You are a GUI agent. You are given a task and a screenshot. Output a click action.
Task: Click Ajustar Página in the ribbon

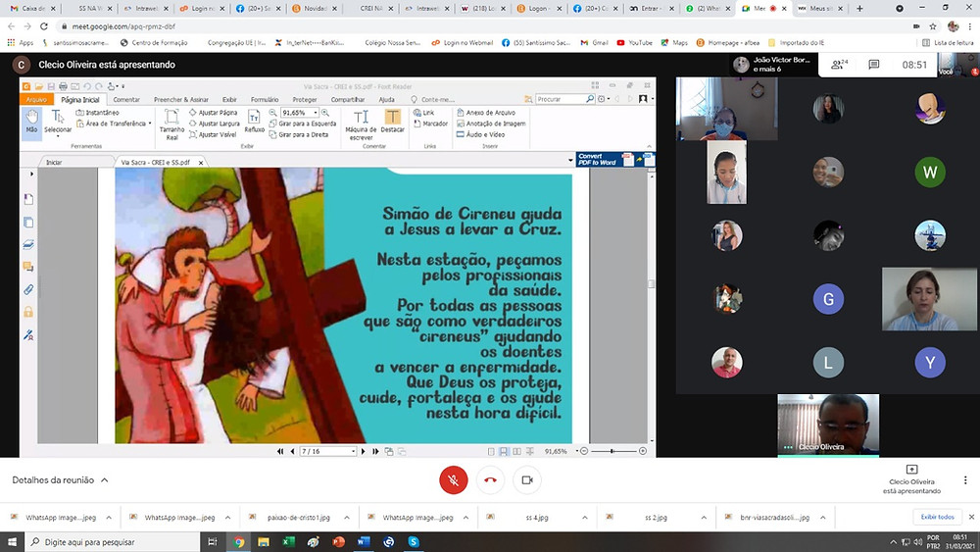click(x=213, y=113)
